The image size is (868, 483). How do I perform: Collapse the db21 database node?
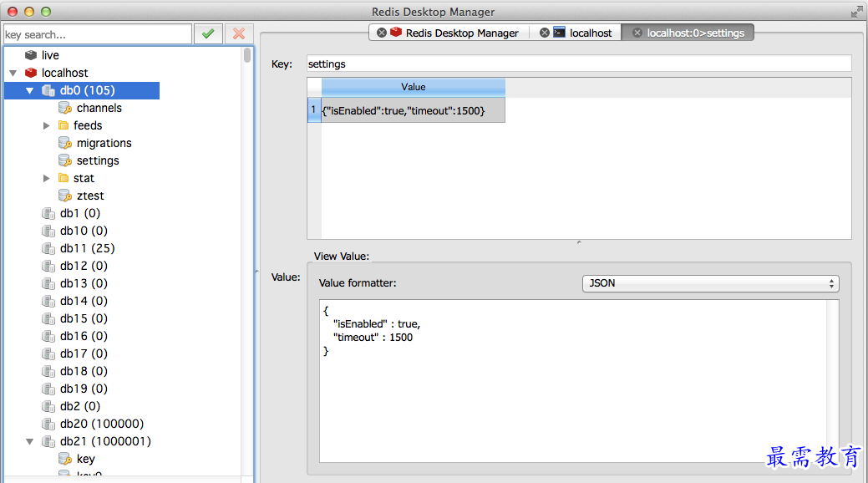click(30, 441)
